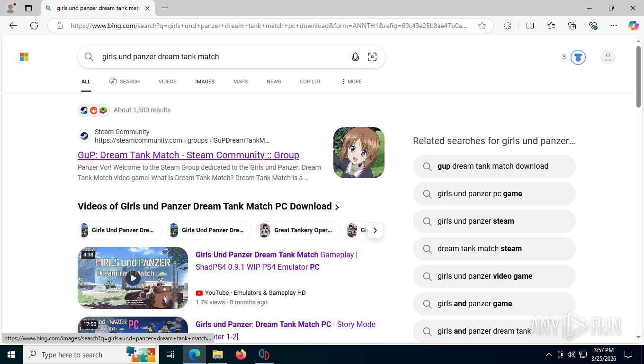The image size is (644, 364).
Task: Search girls und panzer pc game suggestion
Action: pyautogui.click(x=494, y=194)
